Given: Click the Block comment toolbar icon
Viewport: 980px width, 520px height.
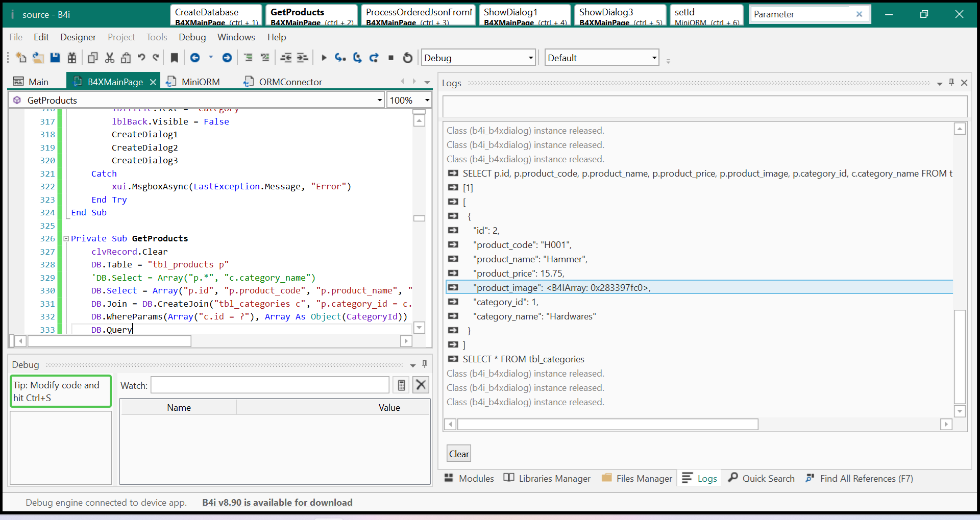Looking at the screenshot, I should pos(248,58).
